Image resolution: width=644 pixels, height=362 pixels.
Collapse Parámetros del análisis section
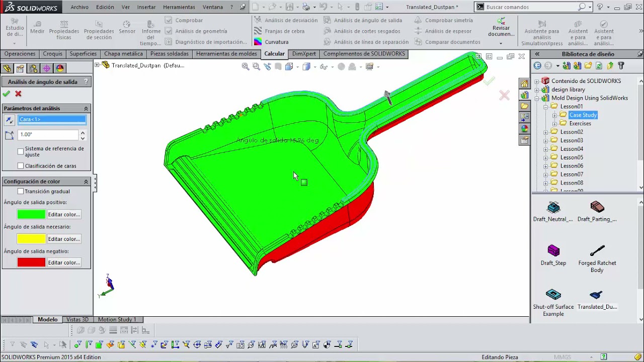(x=86, y=109)
